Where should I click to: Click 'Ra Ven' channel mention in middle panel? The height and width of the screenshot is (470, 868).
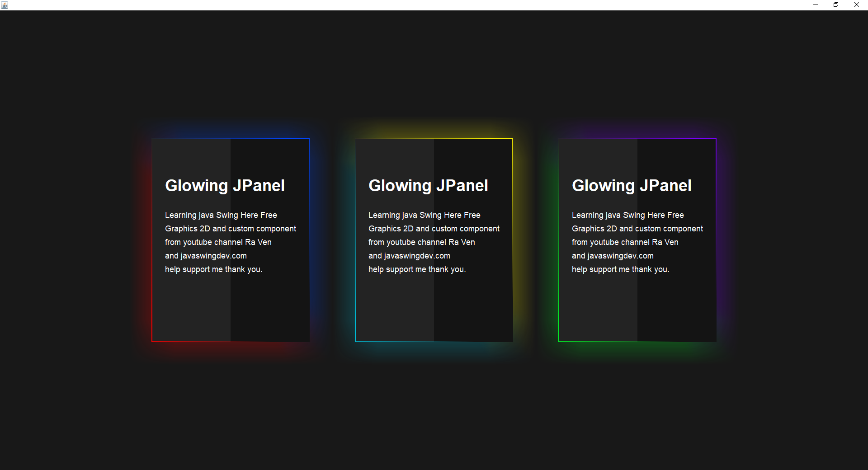click(x=462, y=242)
